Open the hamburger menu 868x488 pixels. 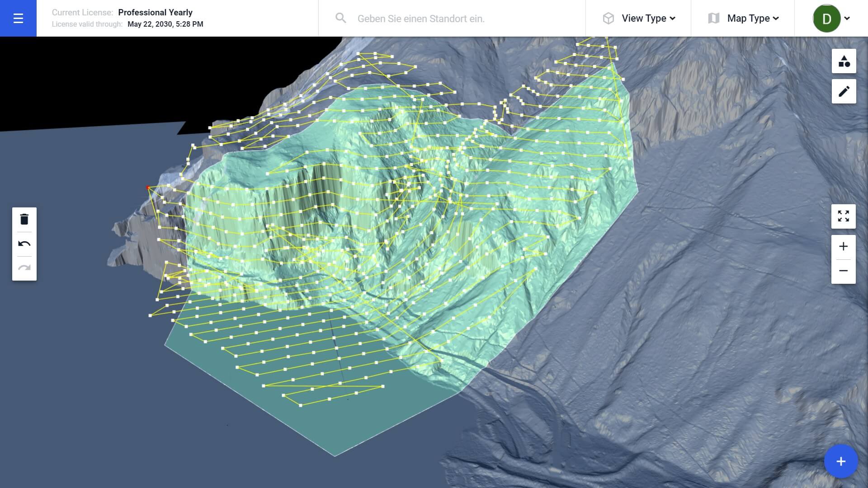coord(18,18)
